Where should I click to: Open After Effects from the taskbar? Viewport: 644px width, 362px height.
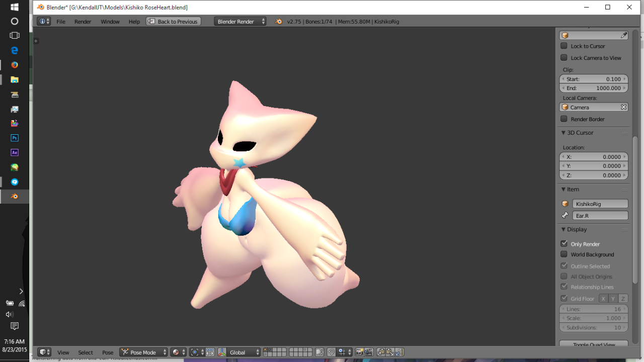(x=15, y=152)
